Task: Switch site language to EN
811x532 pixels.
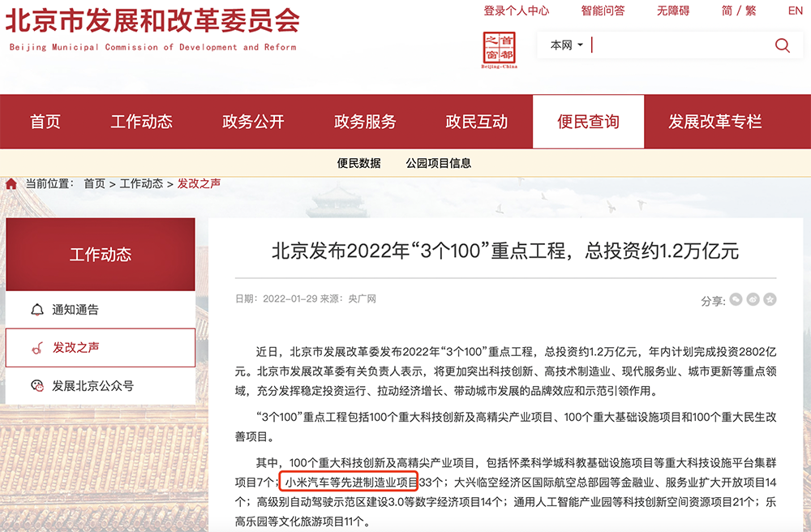Action: [795, 11]
